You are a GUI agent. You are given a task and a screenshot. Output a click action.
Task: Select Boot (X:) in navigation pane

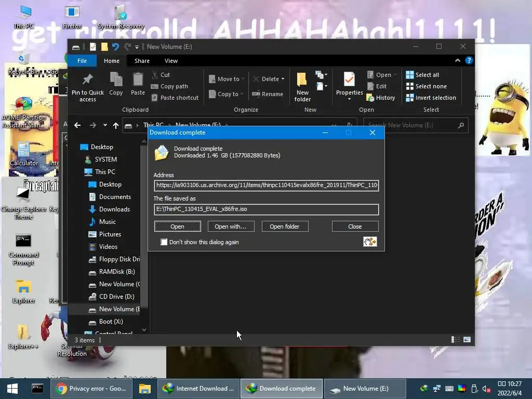[x=111, y=322]
